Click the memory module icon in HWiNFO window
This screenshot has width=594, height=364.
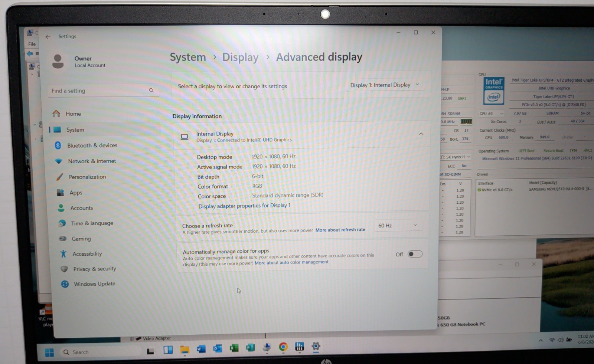(466, 121)
